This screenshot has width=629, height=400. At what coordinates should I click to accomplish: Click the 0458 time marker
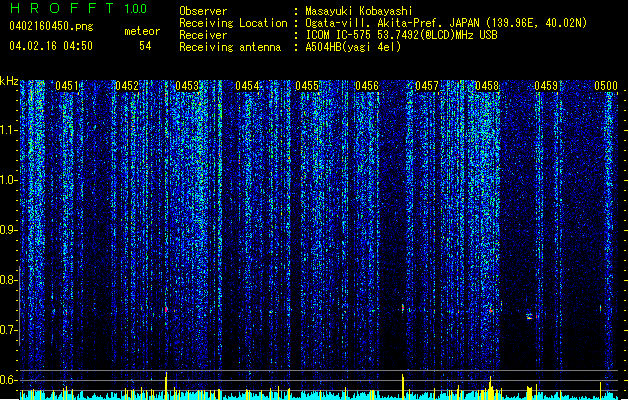point(487,86)
